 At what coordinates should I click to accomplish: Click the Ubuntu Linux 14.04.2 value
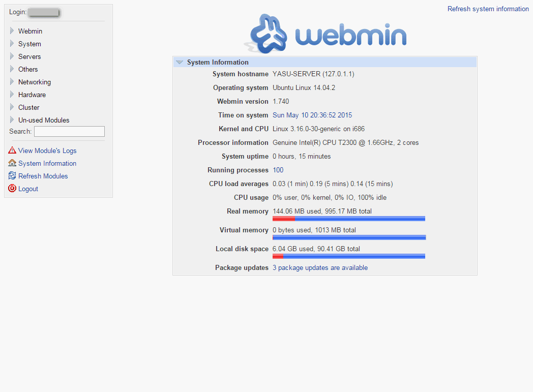pyautogui.click(x=304, y=87)
